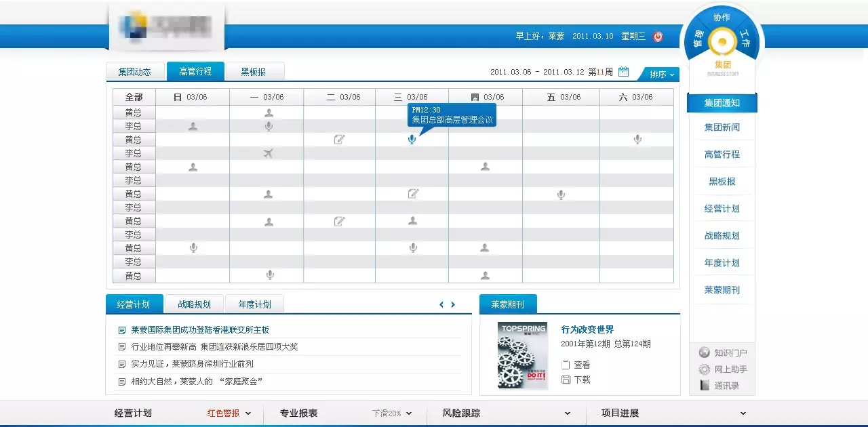Select the 高管行程 tab above the schedule
The image size is (868, 427).
click(195, 71)
